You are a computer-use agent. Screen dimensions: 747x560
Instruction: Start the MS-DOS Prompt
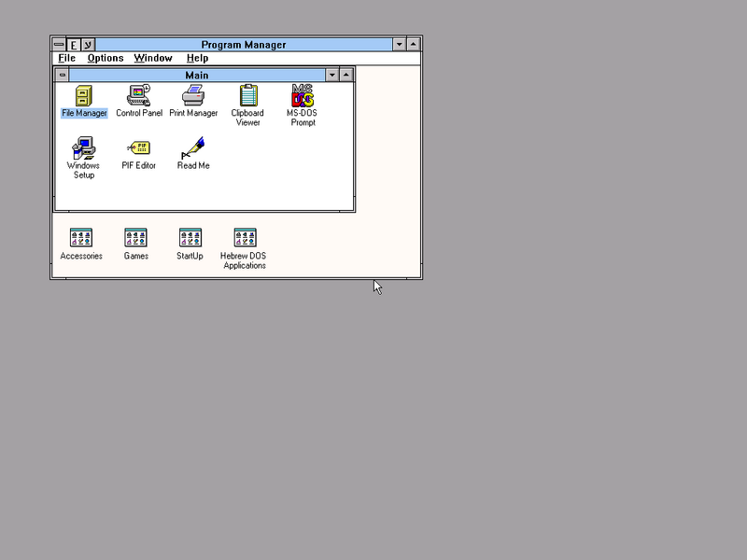pyautogui.click(x=302, y=95)
